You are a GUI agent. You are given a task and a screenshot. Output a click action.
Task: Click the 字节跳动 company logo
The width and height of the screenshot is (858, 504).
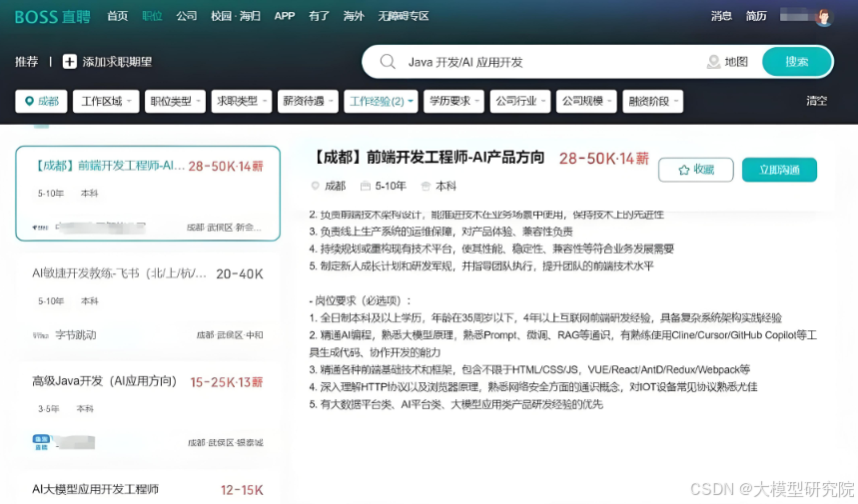tap(41, 335)
